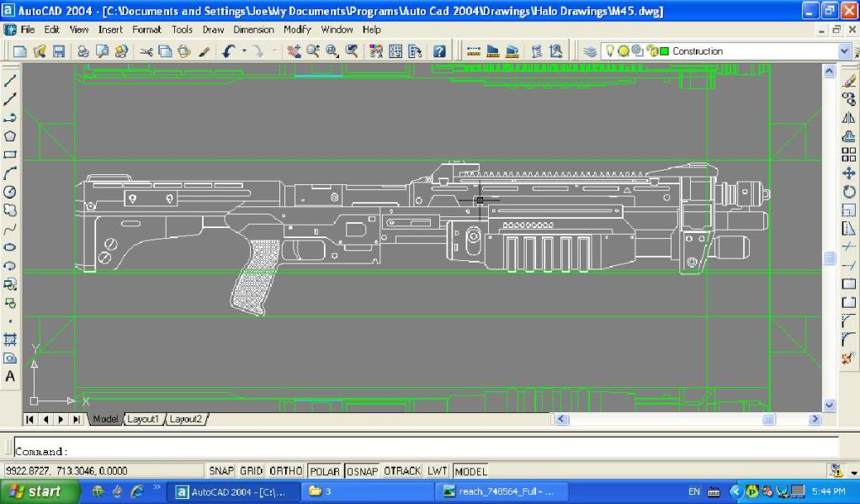Click the Save icon in Standard toolbar
This screenshot has height=504, width=860.
click(58, 51)
